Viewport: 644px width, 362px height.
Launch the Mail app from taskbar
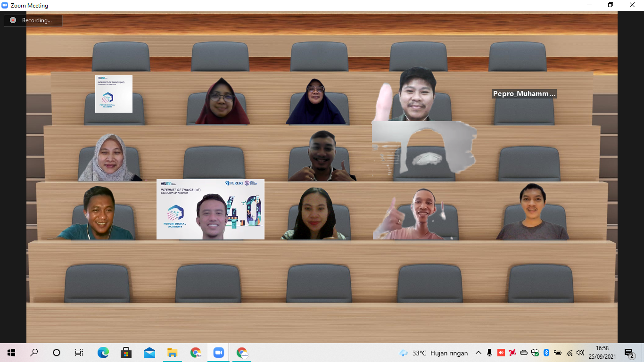[149, 353]
